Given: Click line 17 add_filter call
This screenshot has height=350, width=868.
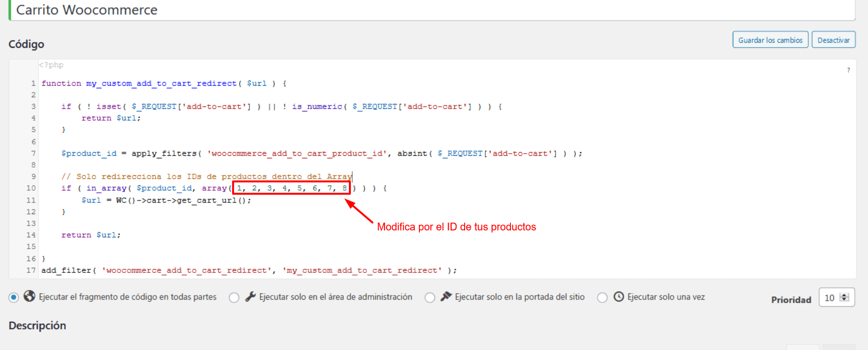Looking at the screenshot, I should click(249, 270).
